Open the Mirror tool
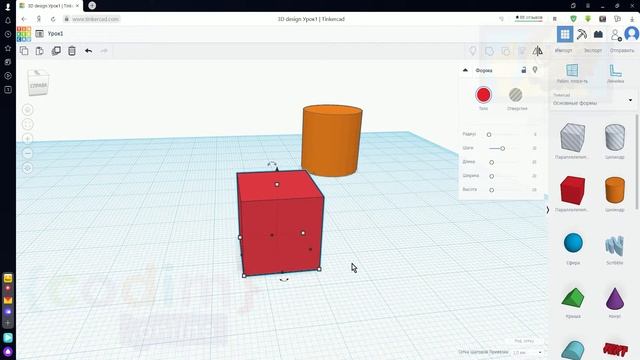The width and height of the screenshot is (640, 360). 538,51
